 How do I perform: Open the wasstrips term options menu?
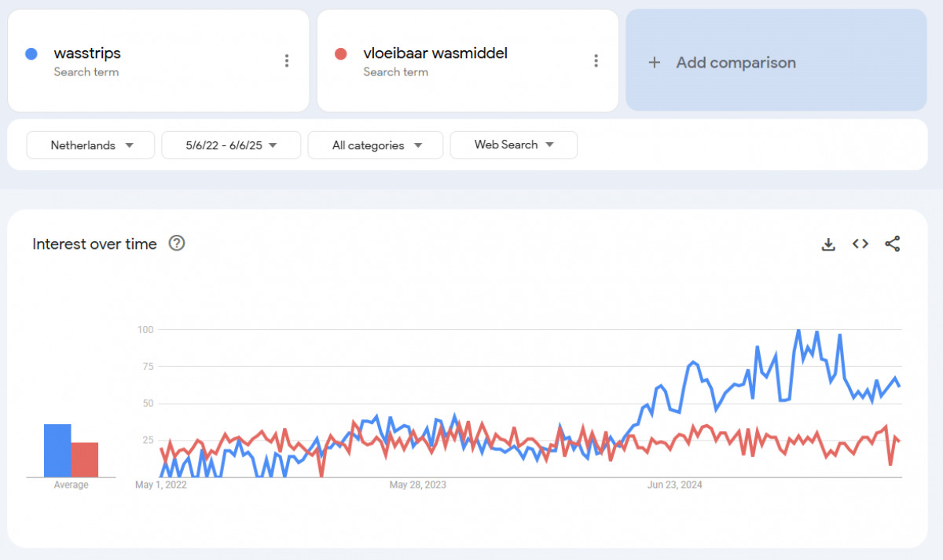(287, 61)
